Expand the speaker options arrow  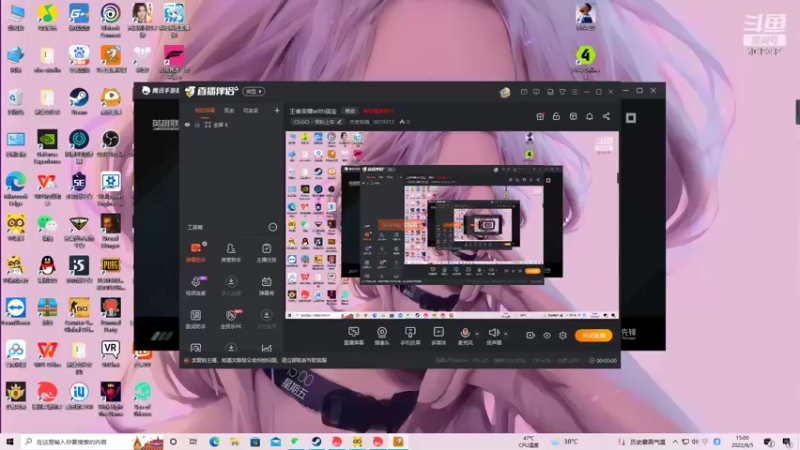pos(506,334)
